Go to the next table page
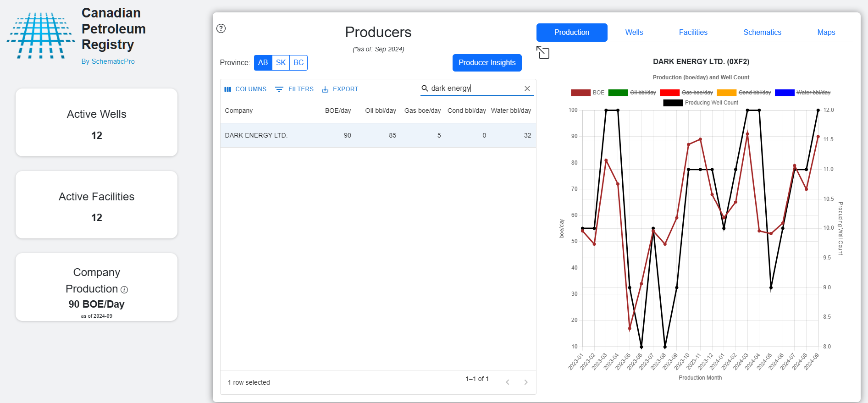This screenshot has height=403, width=868. click(x=526, y=382)
